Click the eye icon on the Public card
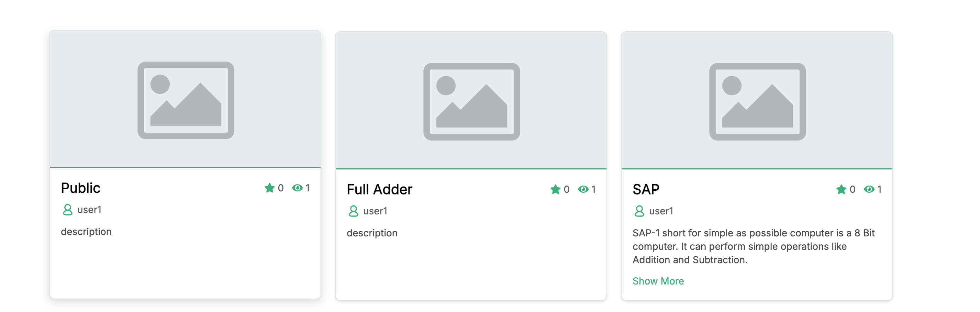 (297, 188)
